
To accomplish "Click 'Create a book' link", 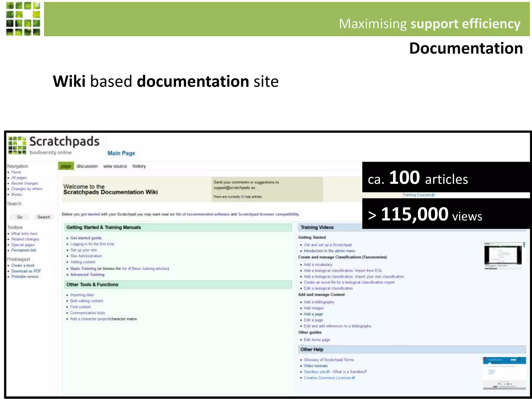I will 23,265.
